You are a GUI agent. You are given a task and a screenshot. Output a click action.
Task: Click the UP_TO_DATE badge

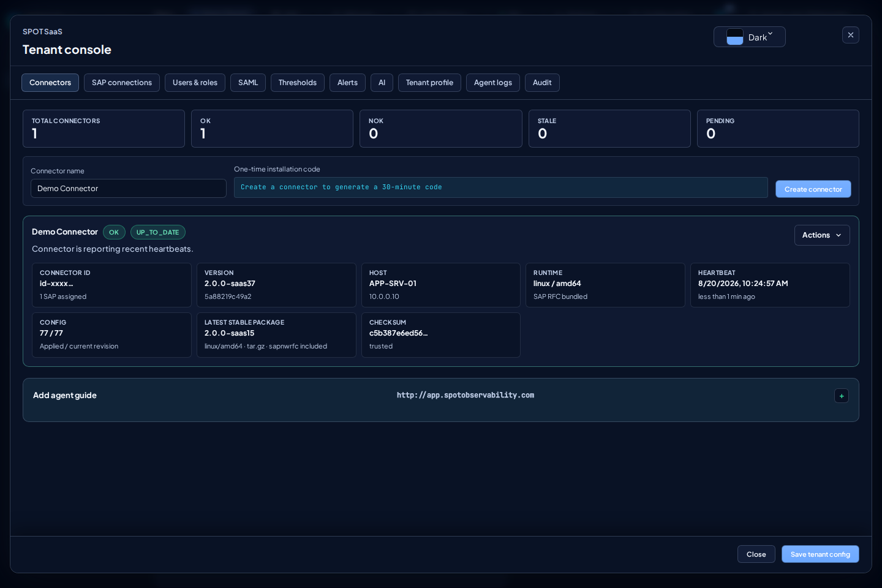[157, 233]
